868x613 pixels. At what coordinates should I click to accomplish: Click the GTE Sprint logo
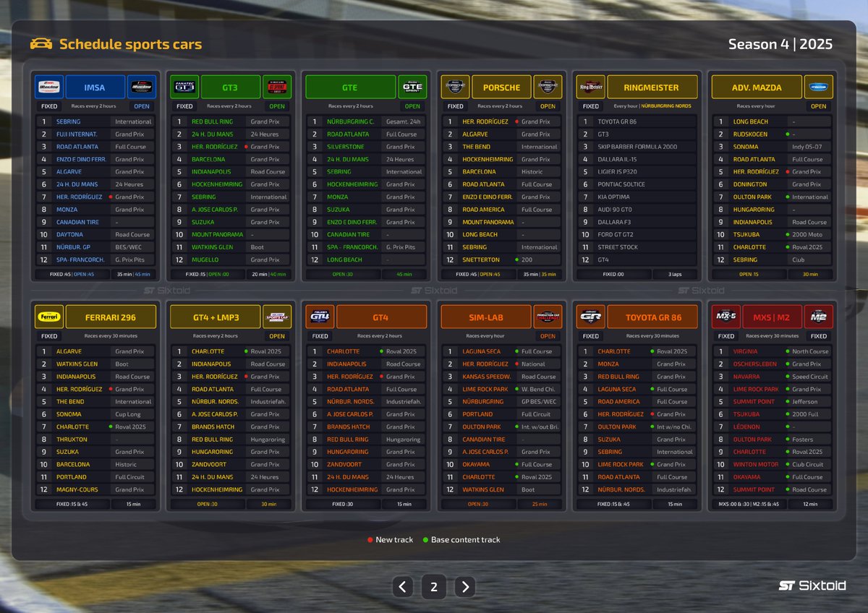412,87
